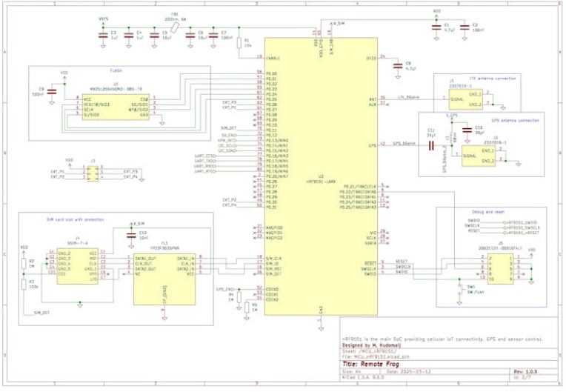The height and width of the screenshot is (392, 566).
Task: Select the J3 expansion header symbol
Action: (x=93, y=174)
